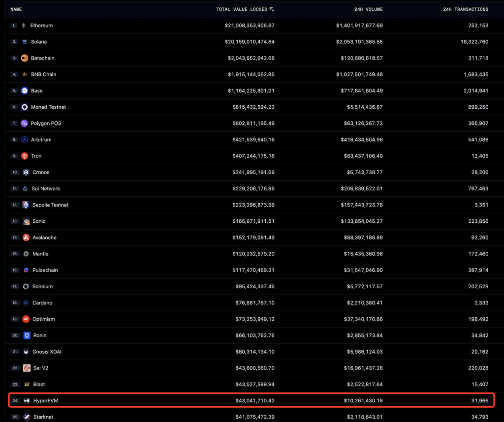Click the Mantle logo icon
This screenshot has height=422, width=504.
[26, 254]
